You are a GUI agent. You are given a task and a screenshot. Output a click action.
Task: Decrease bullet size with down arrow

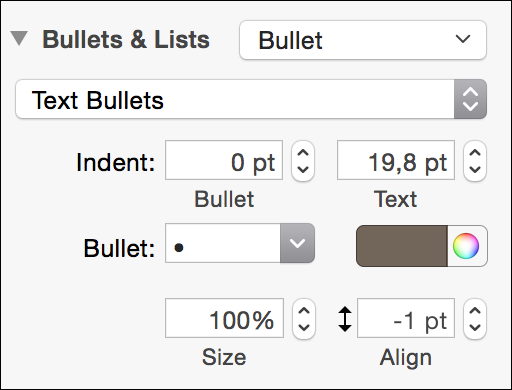point(304,328)
